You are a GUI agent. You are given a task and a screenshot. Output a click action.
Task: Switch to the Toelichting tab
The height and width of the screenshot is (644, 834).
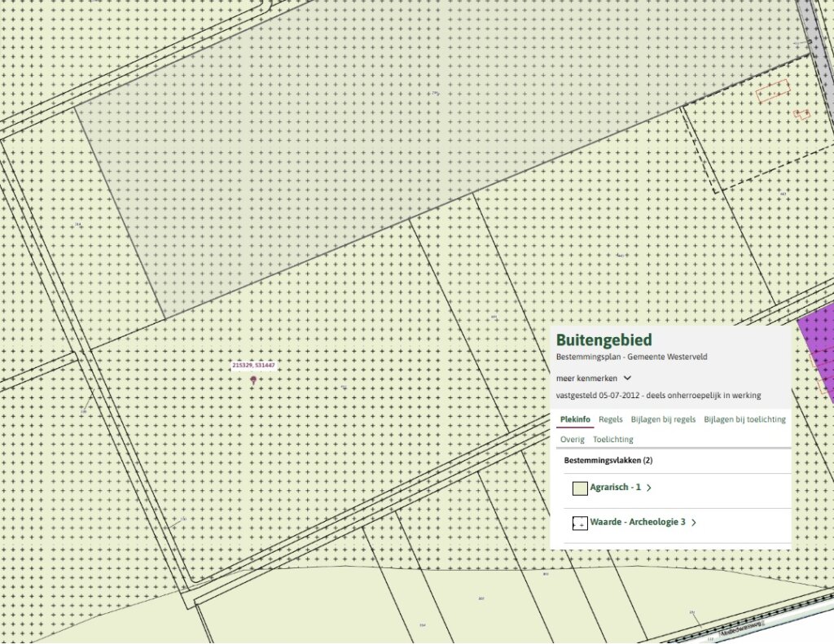pyautogui.click(x=613, y=440)
